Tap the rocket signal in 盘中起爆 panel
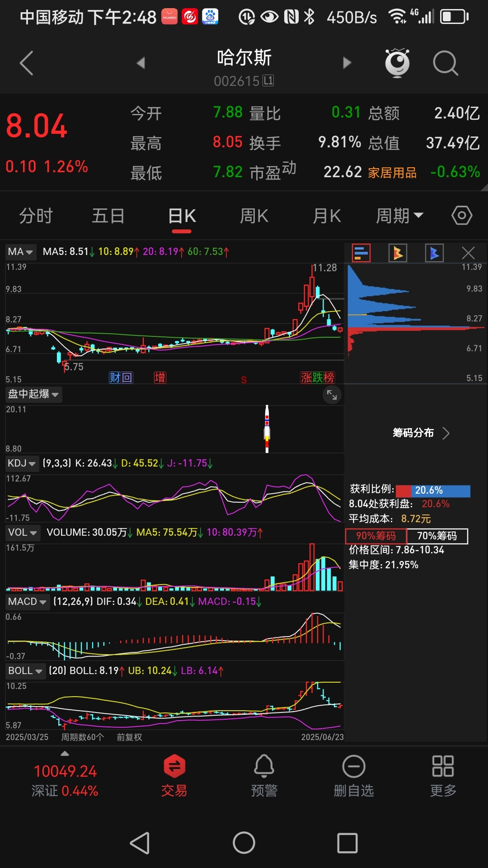 click(267, 429)
